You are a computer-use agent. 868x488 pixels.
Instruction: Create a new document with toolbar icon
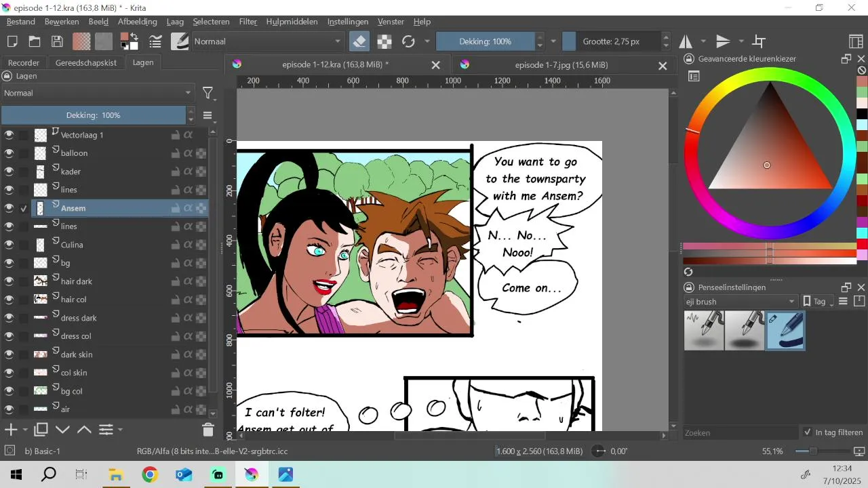12,41
